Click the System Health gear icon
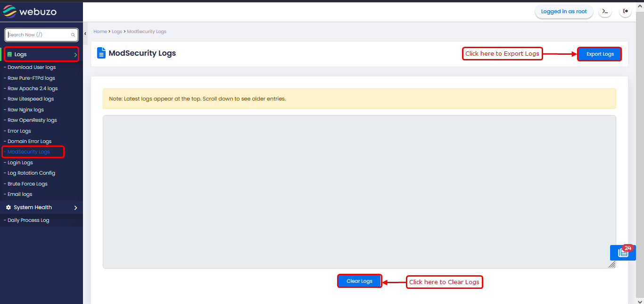 point(8,208)
